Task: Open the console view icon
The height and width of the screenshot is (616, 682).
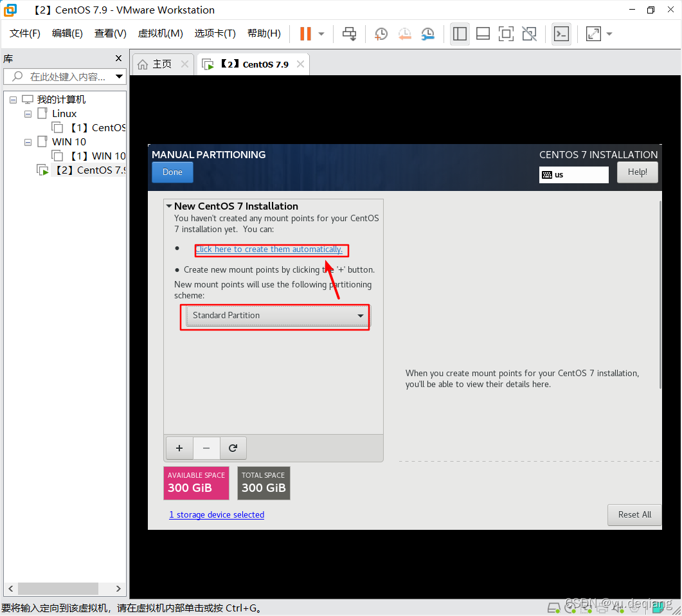Action: (561, 33)
